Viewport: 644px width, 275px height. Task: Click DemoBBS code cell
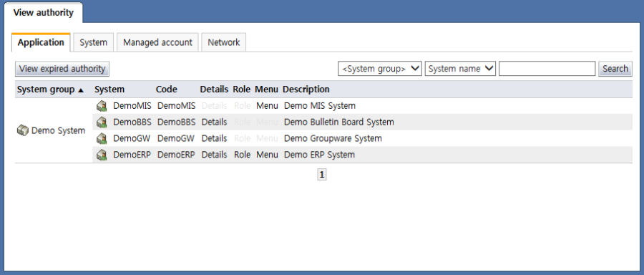point(177,122)
